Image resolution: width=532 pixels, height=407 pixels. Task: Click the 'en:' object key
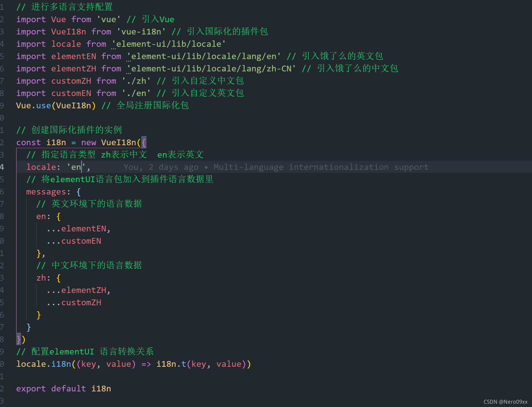pyautogui.click(x=43, y=216)
